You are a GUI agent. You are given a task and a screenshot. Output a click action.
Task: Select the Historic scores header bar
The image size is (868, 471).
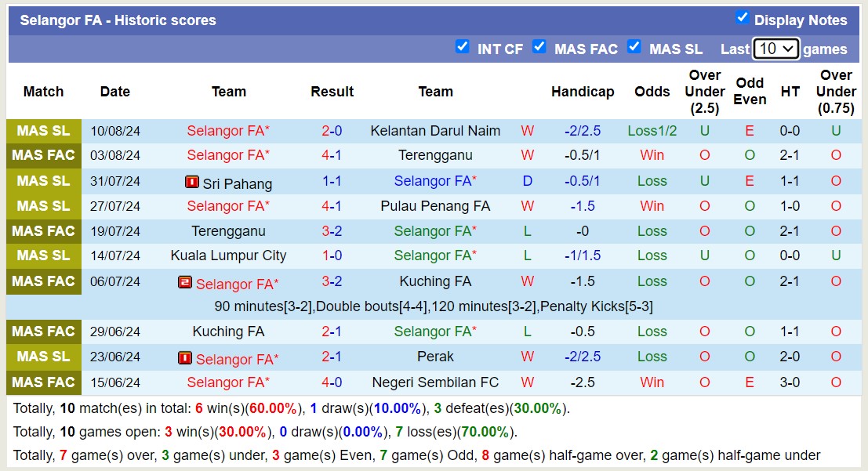click(119, 20)
